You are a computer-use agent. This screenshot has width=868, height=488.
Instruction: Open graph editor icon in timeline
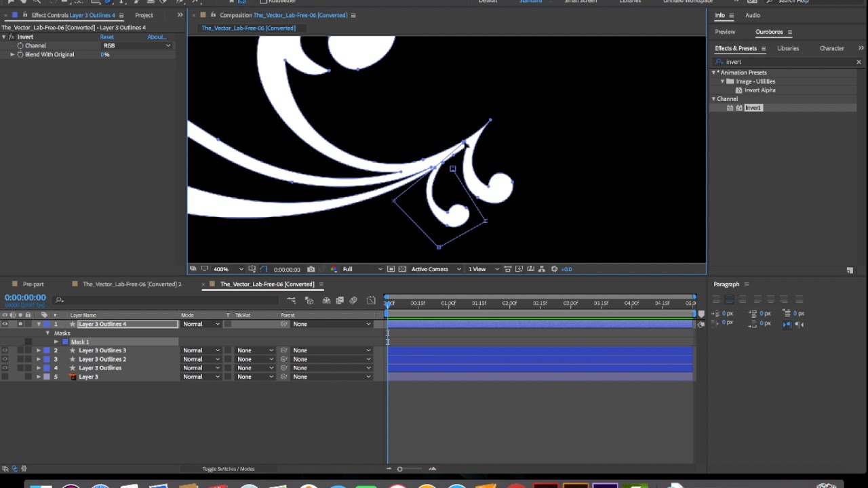(371, 300)
